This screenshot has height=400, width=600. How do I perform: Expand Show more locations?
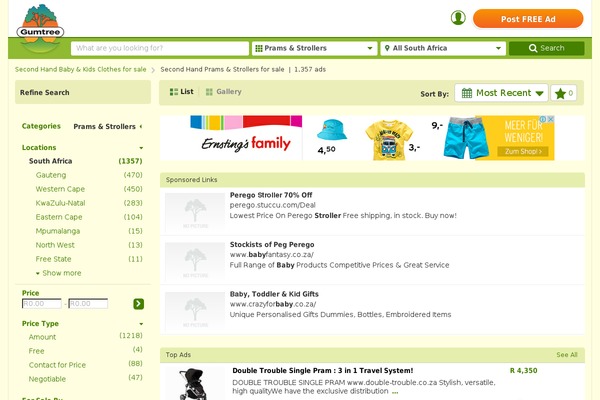[59, 273]
